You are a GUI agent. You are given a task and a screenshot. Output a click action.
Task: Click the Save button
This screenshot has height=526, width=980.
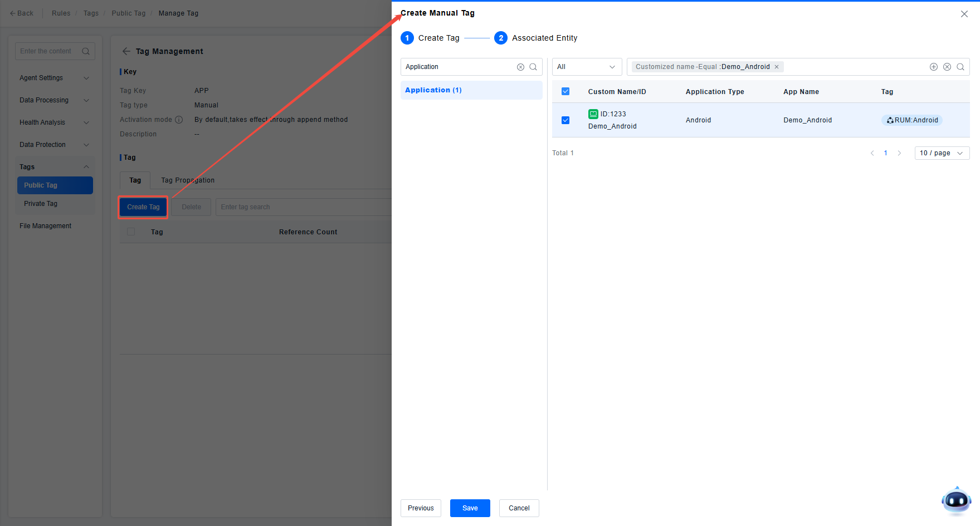tap(470, 508)
